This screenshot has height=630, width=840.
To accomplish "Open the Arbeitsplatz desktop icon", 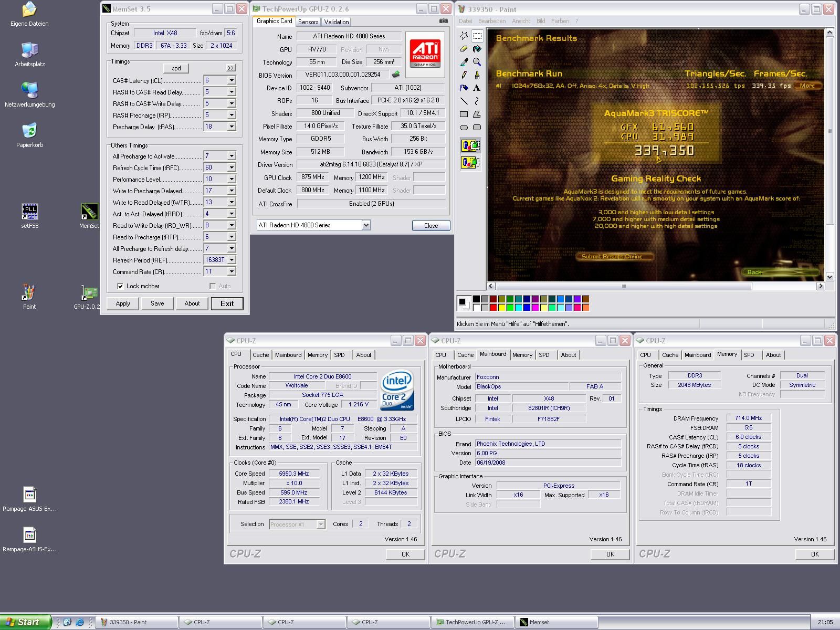I will 29,54.
